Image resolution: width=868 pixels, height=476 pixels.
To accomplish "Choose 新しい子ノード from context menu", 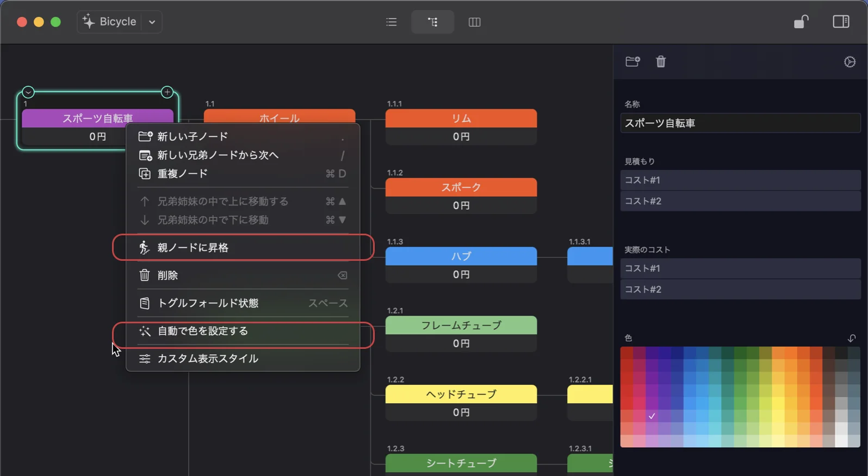I will 243,136.
